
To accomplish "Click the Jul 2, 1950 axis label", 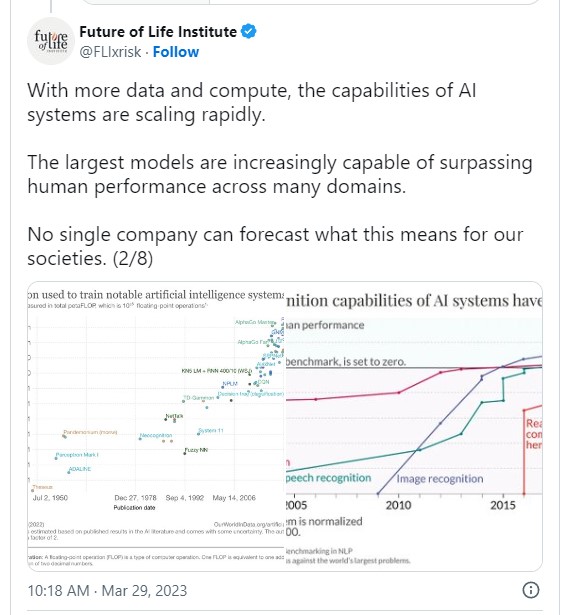I will pyautogui.click(x=50, y=498).
